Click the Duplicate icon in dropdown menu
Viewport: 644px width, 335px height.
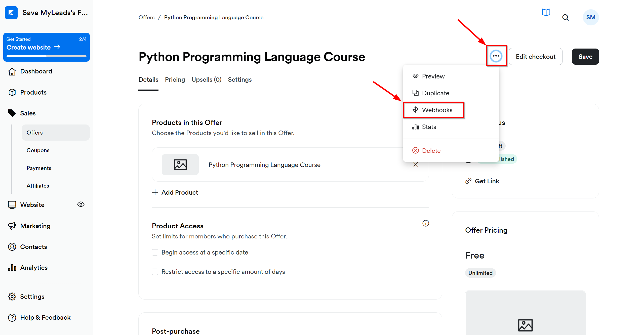tap(416, 93)
